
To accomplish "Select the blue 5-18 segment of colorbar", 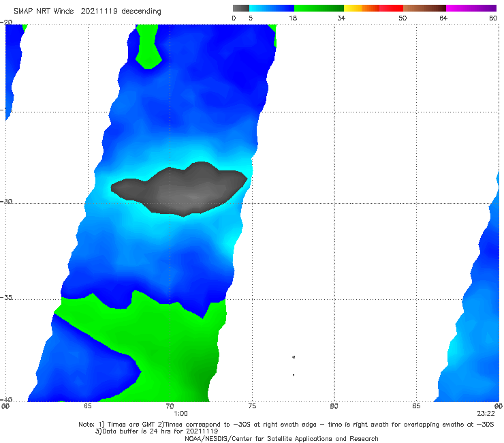I will click(272, 8).
